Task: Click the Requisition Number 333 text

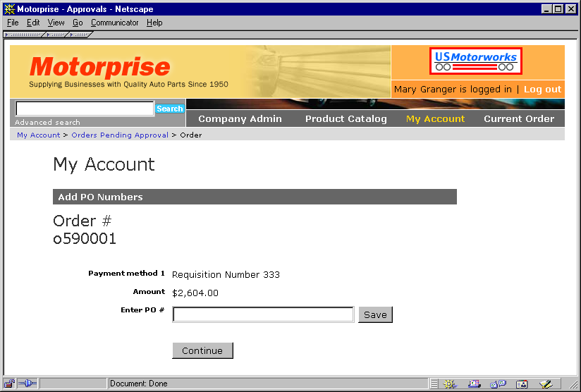Action: (226, 275)
